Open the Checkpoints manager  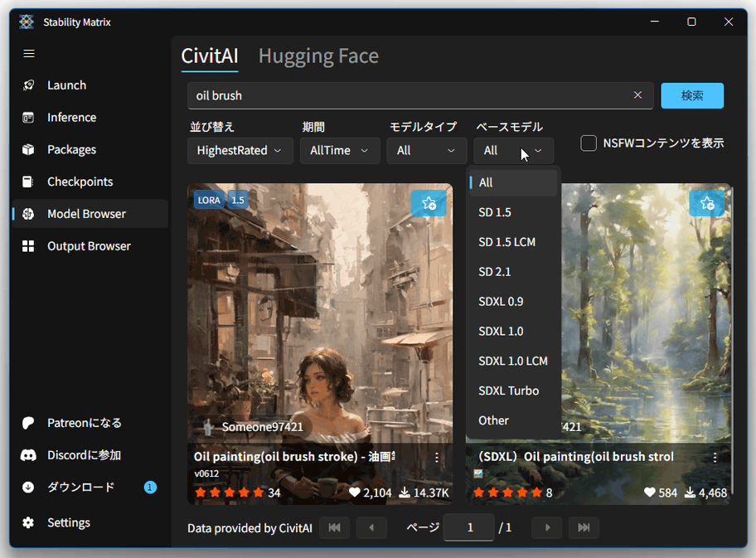90,182
